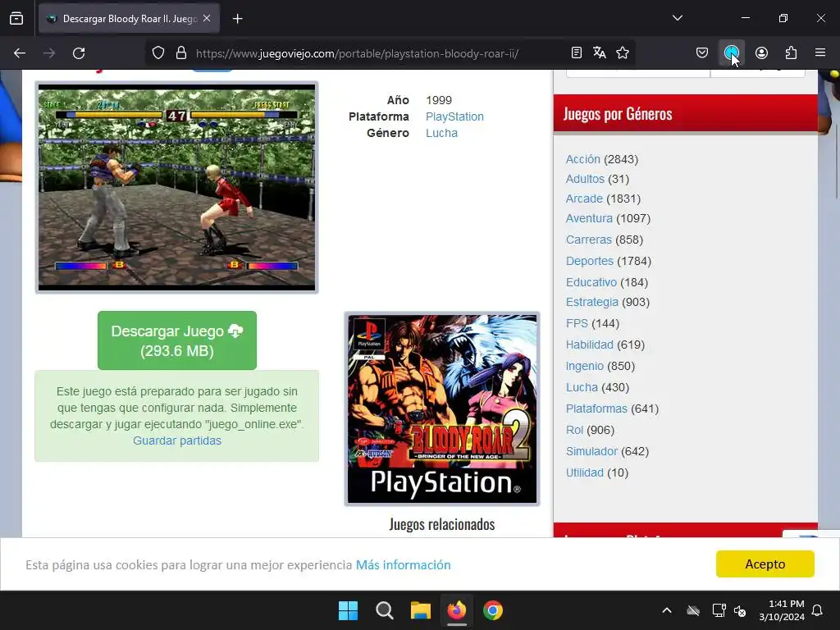Open the Firefox View icon

16,19
